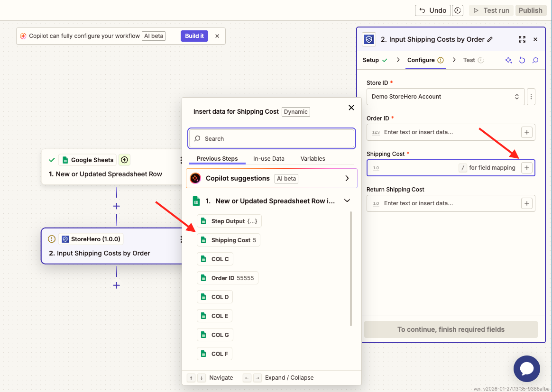Select Shipping Cost 5 data item
552x392 pixels.
coord(229,240)
